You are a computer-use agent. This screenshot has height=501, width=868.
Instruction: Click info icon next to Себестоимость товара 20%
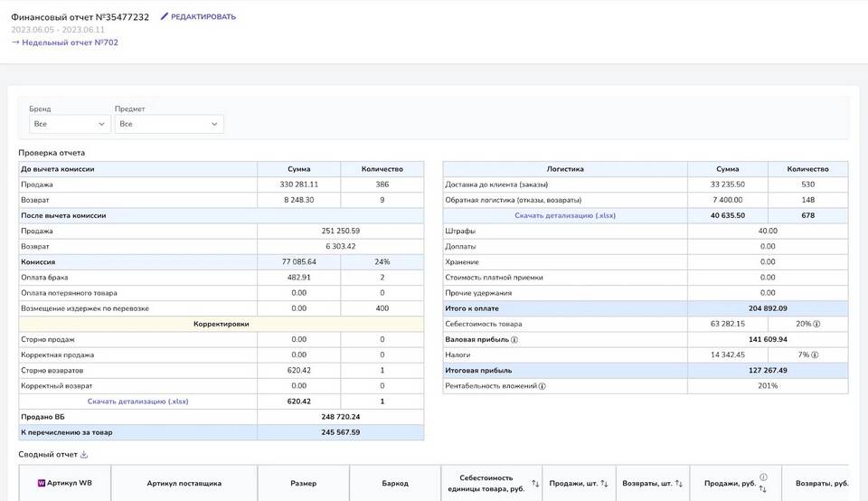(x=816, y=324)
